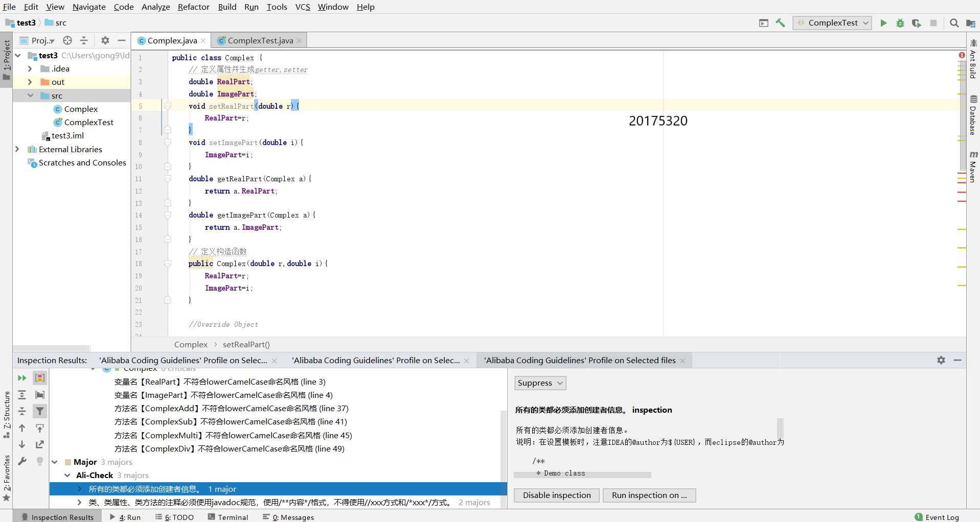This screenshot has width=980, height=522.
Task: Collapse the src folder
Action: coord(30,96)
